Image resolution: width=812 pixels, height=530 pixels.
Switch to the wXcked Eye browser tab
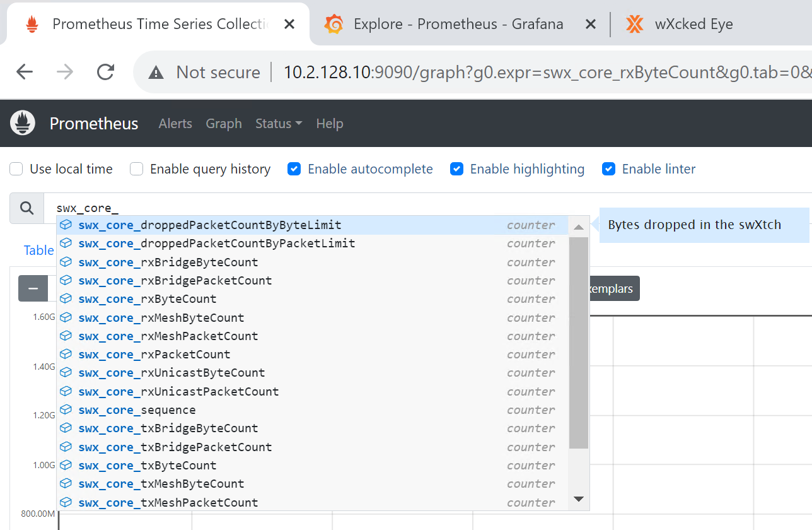coord(694,25)
